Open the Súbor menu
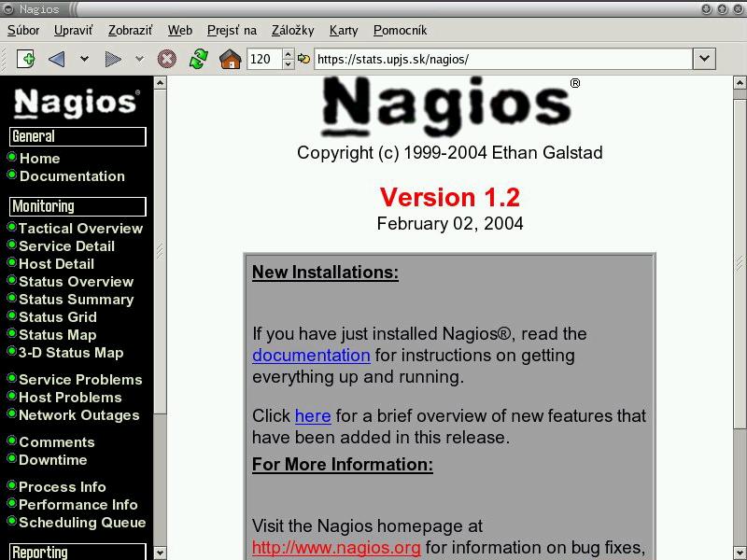This screenshot has width=747, height=560. [x=23, y=31]
